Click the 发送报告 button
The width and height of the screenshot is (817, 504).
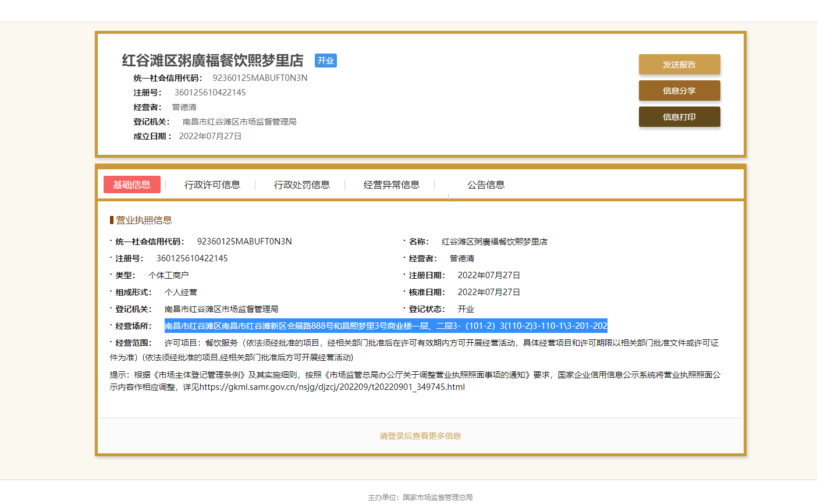tap(679, 65)
